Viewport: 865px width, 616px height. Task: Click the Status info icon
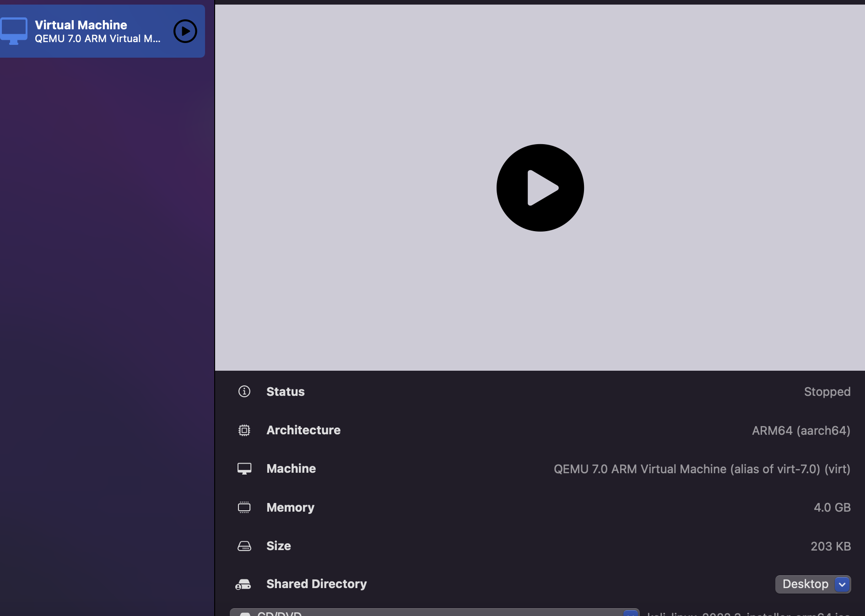[x=244, y=392]
